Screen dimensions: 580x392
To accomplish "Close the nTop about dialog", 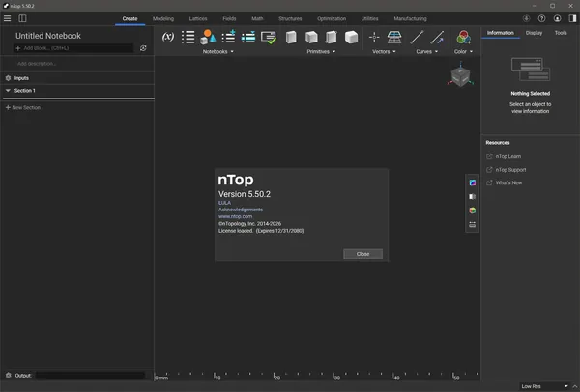I will point(362,254).
